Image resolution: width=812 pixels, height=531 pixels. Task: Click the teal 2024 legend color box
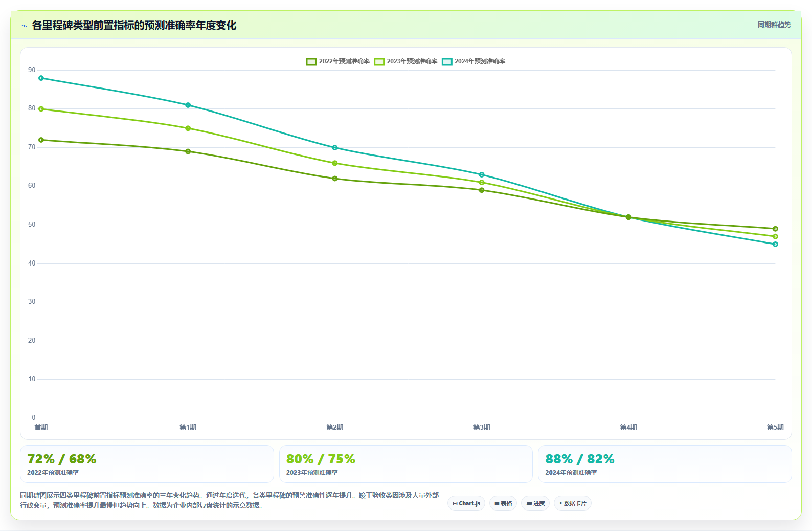447,62
